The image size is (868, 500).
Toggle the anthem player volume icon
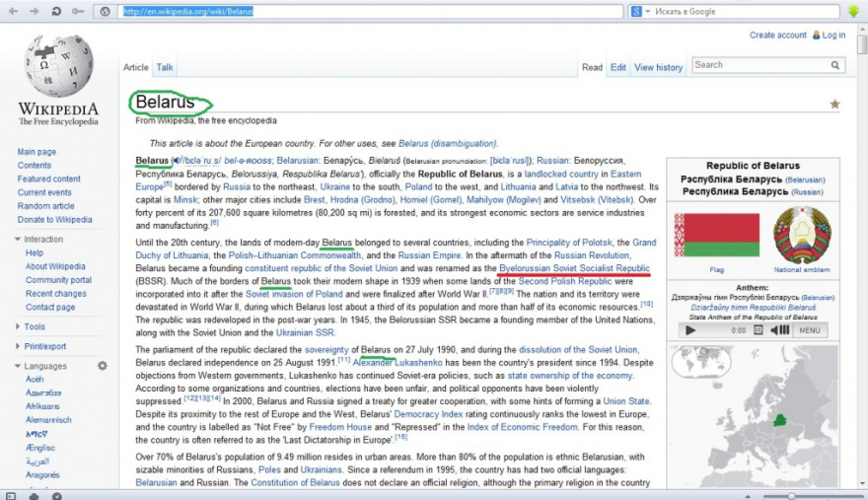pyautogui.click(x=780, y=330)
